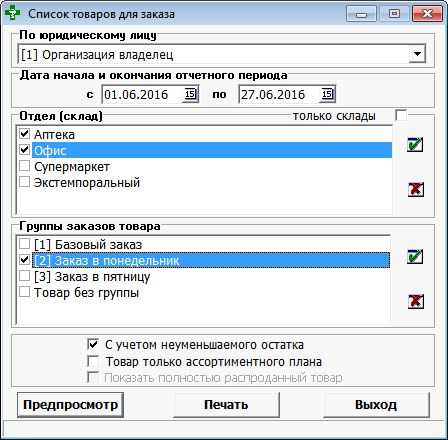Maximize the Список товаров window
The height and width of the screenshot is (440, 448).
pyautogui.click(x=394, y=14)
